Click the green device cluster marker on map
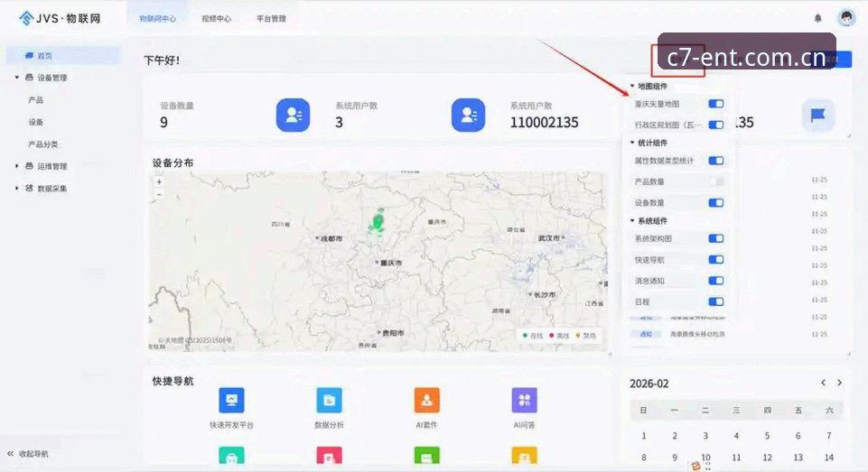Screen dimensions: 868x472 378,222
